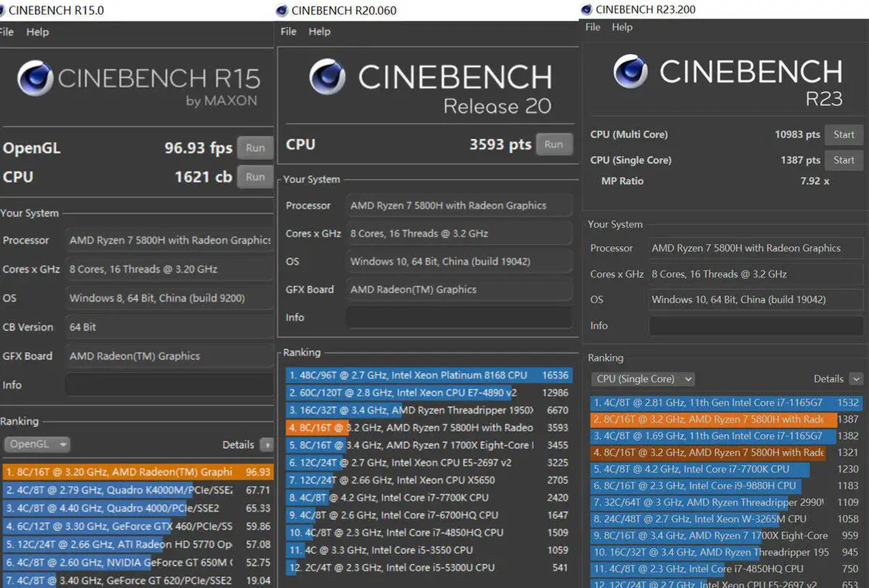Open the CPU (Single Core) ranking dropdown
869x588 pixels.
point(643,379)
